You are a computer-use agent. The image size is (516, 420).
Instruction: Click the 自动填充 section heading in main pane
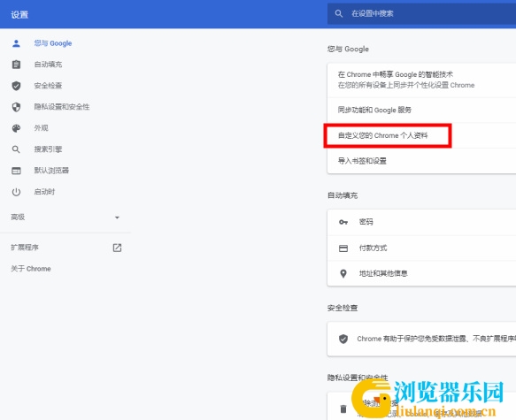(343, 195)
